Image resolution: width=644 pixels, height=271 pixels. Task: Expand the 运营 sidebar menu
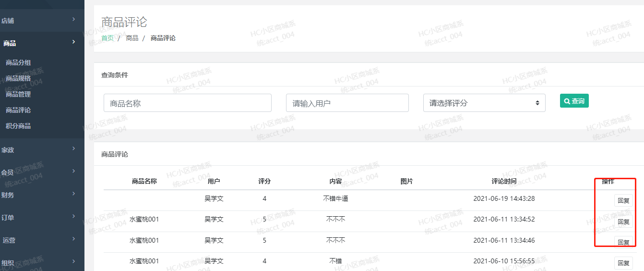(x=42, y=240)
